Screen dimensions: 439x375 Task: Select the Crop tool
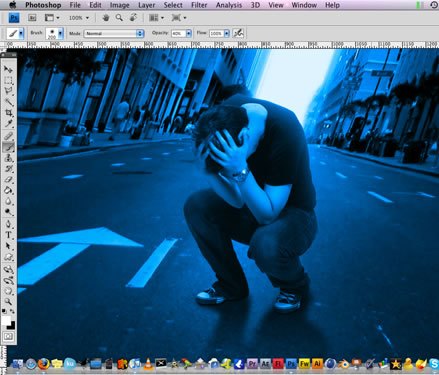click(8, 113)
